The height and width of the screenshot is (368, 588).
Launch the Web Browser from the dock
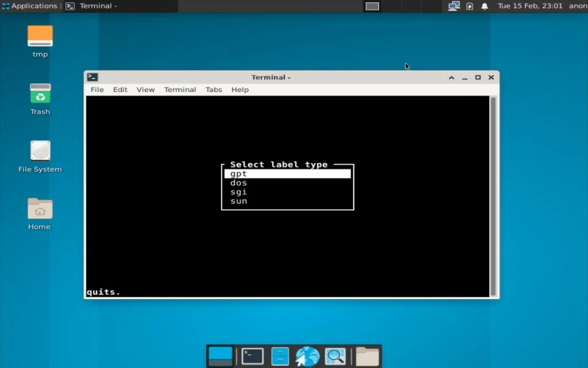tap(307, 355)
